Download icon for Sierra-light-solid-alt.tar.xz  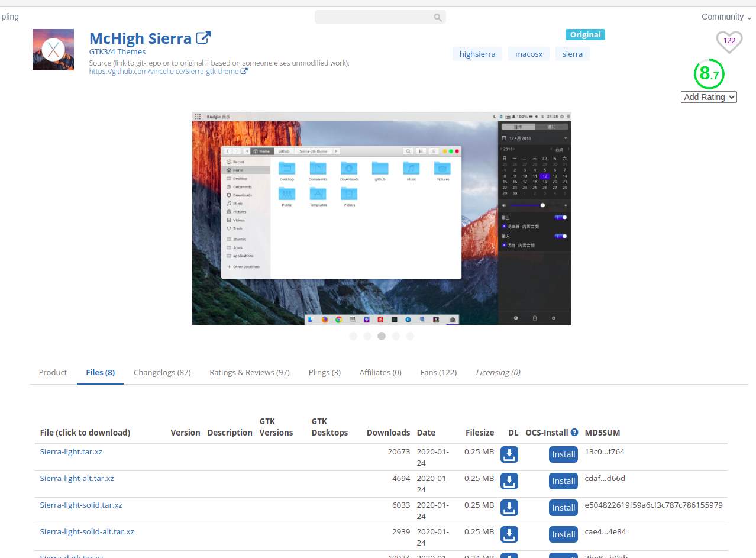point(509,534)
